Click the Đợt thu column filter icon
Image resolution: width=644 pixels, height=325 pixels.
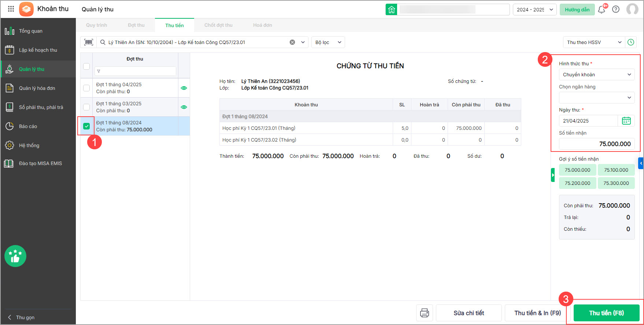pos(99,71)
